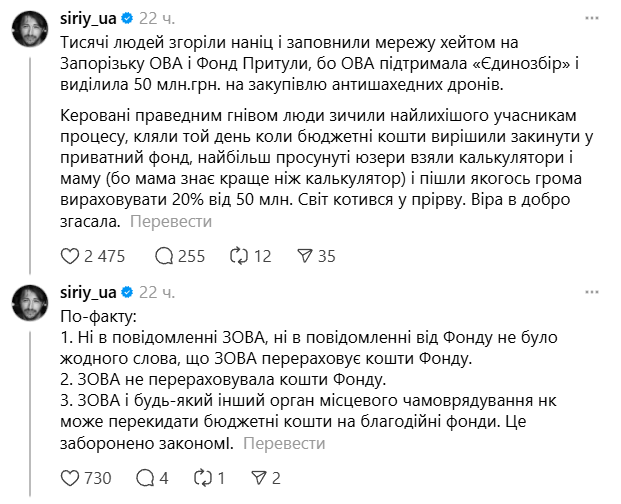The height and width of the screenshot is (504, 621).
Task: Open siriy_ua profile from first post username
Action: tap(88, 19)
